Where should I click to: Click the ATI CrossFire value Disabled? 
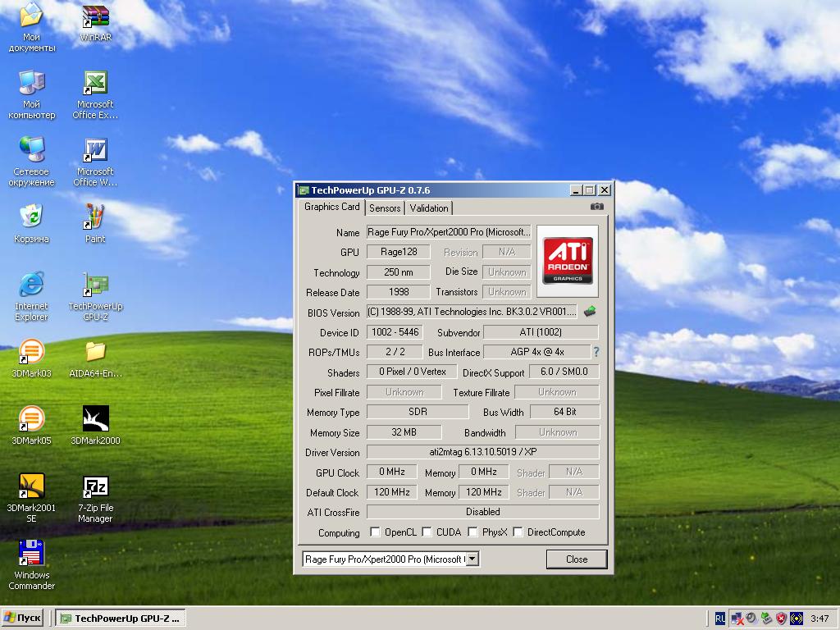(482, 512)
